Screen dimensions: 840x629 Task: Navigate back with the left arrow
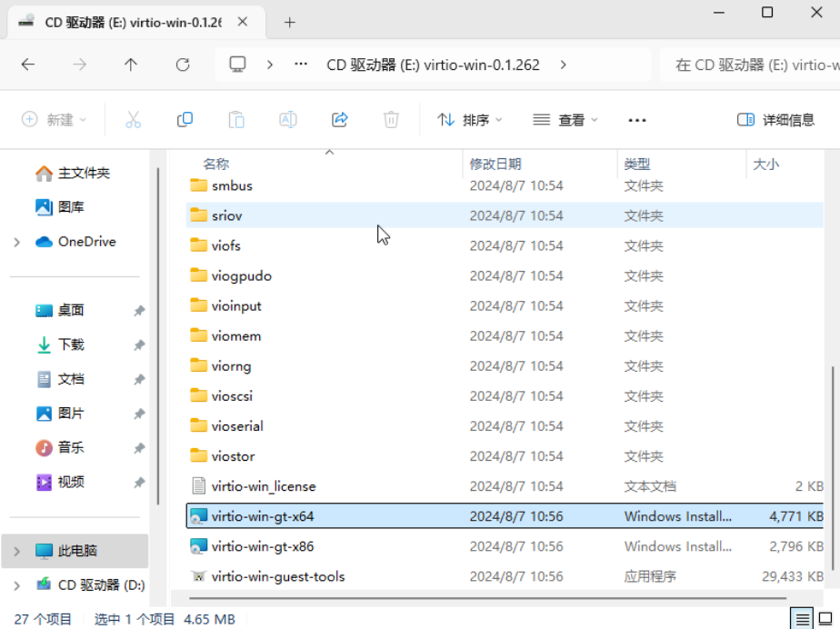[x=28, y=65]
